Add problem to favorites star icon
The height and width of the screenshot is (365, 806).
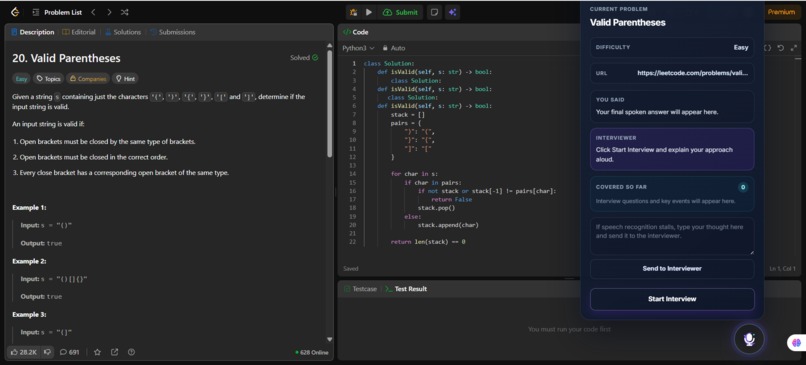[97, 352]
